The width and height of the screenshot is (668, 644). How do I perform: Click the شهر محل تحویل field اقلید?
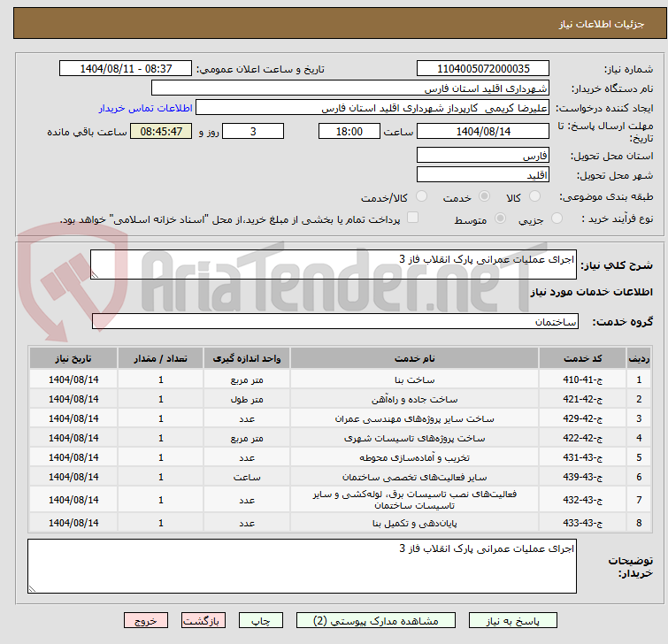point(483,175)
